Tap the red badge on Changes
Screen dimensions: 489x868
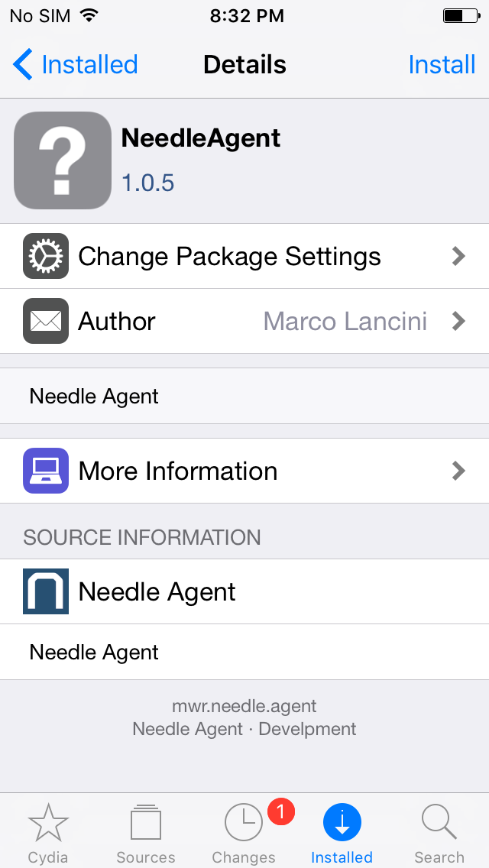(280, 811)
